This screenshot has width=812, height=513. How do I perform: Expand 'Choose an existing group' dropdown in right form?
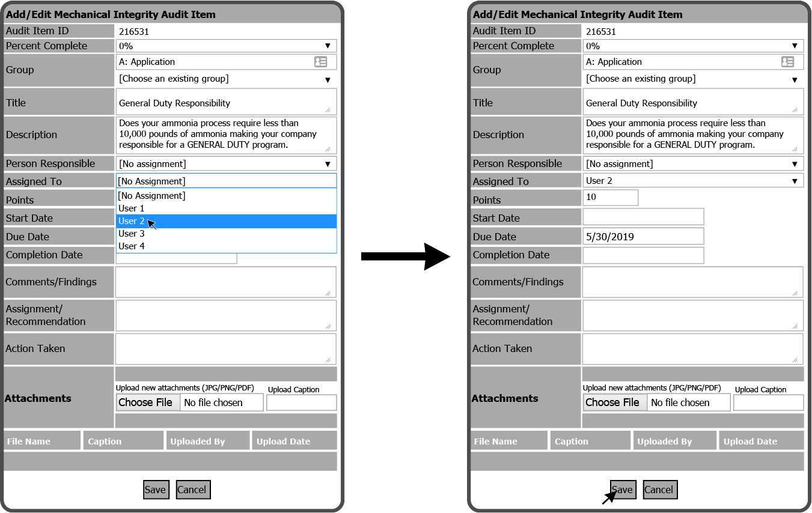point(692,79)
